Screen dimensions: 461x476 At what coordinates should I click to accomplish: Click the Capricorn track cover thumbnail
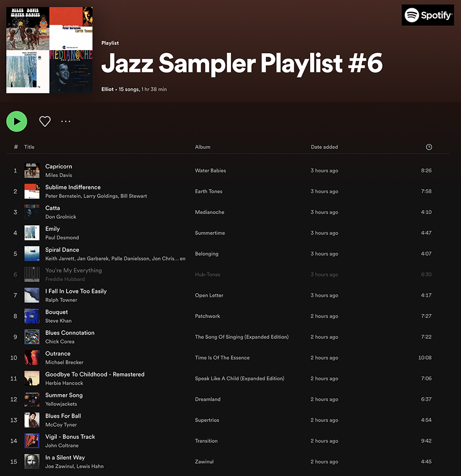[x=32, y=170]
